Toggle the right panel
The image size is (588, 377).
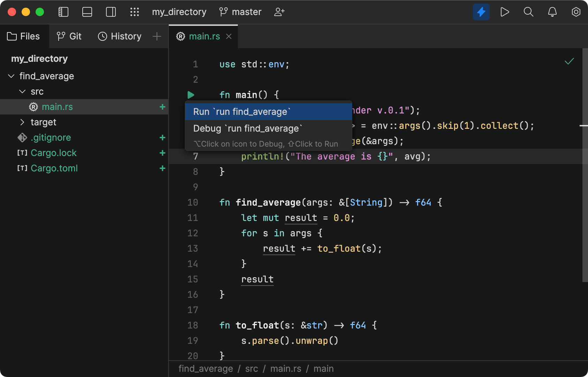tap(111, 12)
